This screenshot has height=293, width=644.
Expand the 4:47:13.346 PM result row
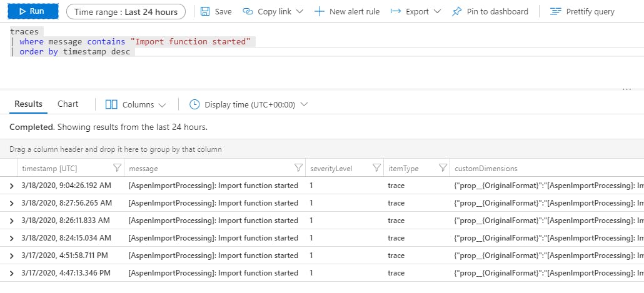11,273
